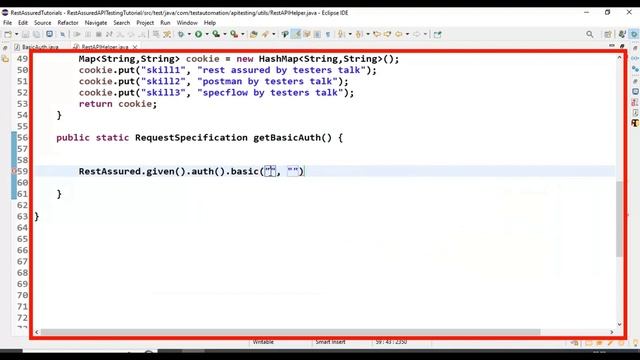Expand the Previous Annotation dropdown arrow
640x360 pixels.
pyautogui.click(x=368, y=34)
